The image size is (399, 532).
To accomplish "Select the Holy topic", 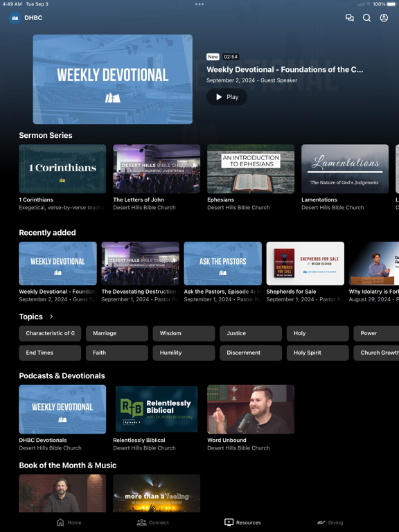I will click(317, 333).
